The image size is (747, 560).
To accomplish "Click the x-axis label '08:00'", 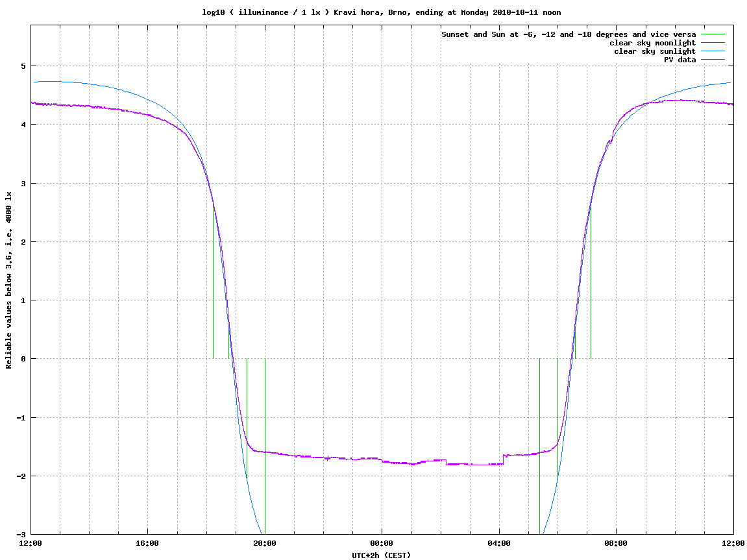I will 616,543.
